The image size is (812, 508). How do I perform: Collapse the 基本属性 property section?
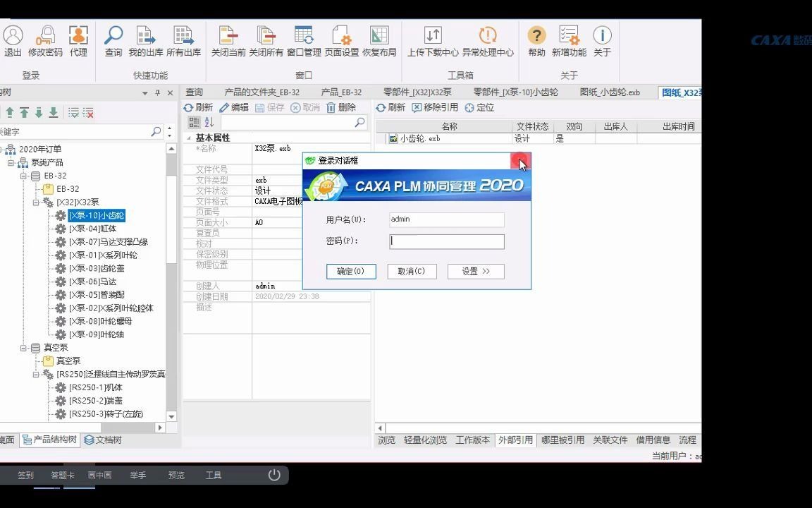[188, 138]
